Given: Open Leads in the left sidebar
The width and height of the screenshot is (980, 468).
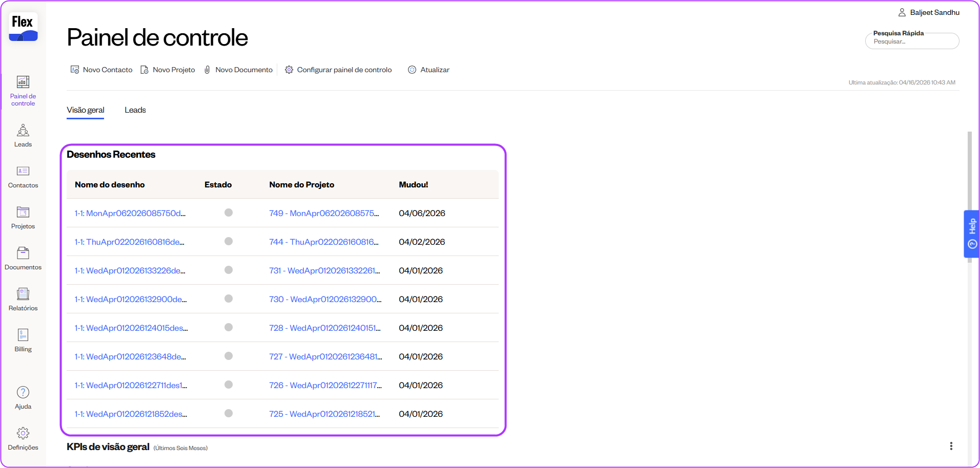Looking at the screenshot, I should pos(23,135).
